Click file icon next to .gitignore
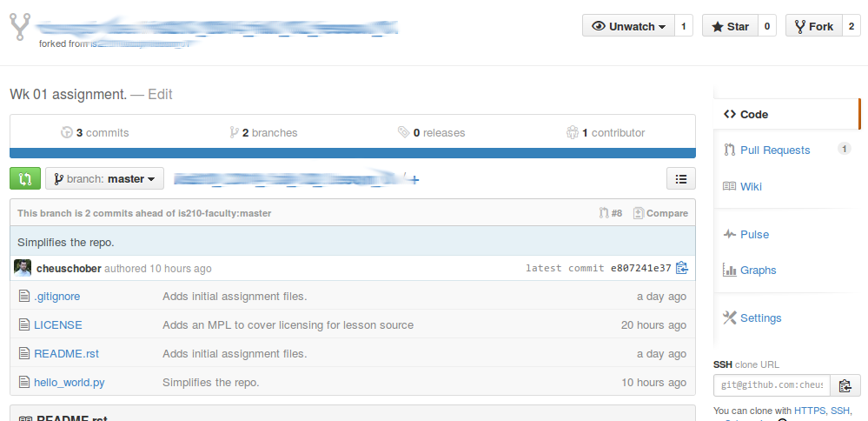The image size is (868, 421). (23, 297)
